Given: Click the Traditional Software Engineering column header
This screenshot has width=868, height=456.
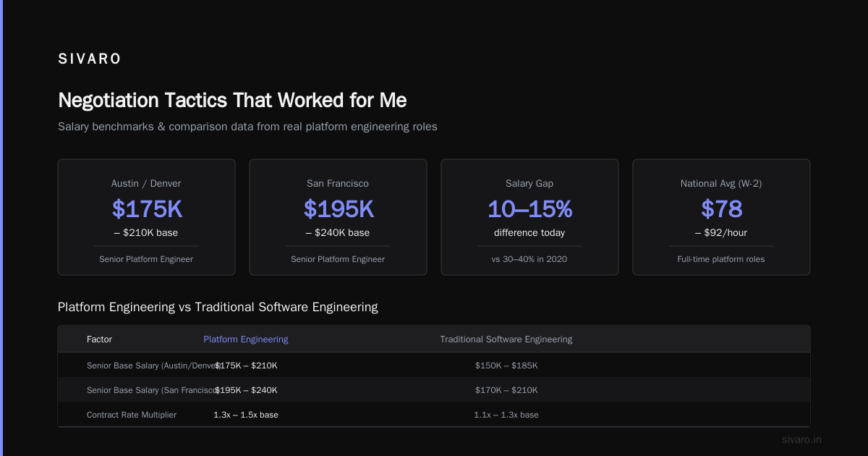Looking at the screenshot, I should pos(506,339).
